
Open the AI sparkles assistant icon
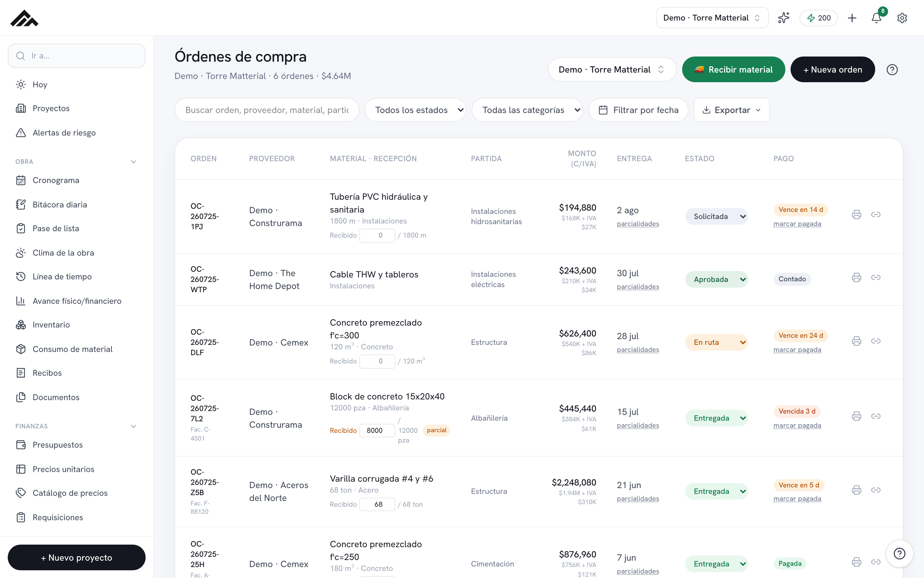tap(783, 18)
